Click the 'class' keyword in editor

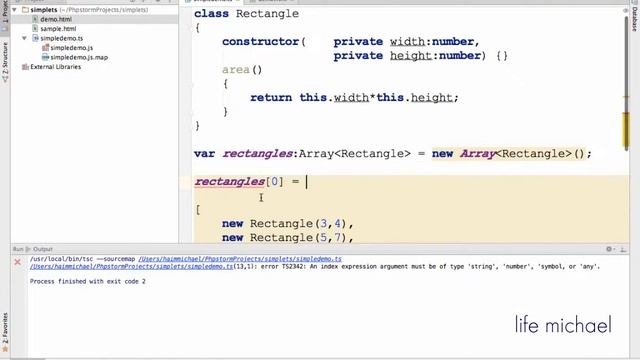point(211,13)
